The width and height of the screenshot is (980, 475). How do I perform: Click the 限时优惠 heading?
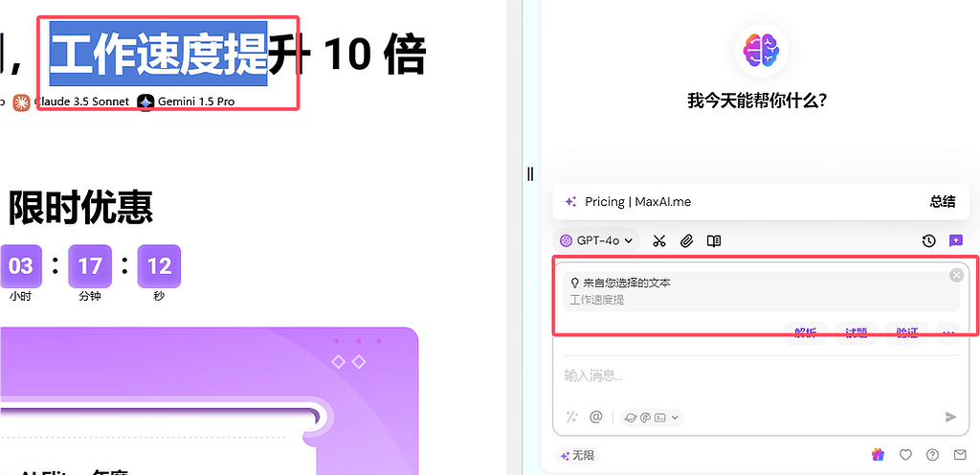pos(80,208)
